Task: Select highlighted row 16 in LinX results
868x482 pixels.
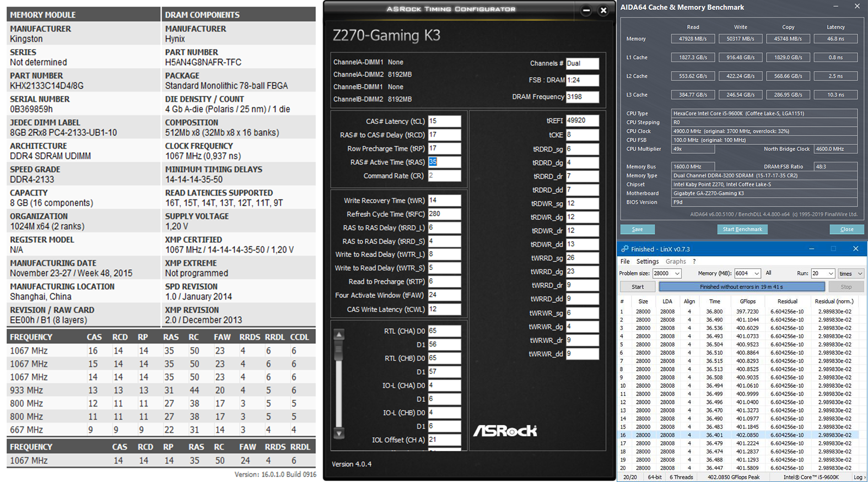Action: (738, 435)
